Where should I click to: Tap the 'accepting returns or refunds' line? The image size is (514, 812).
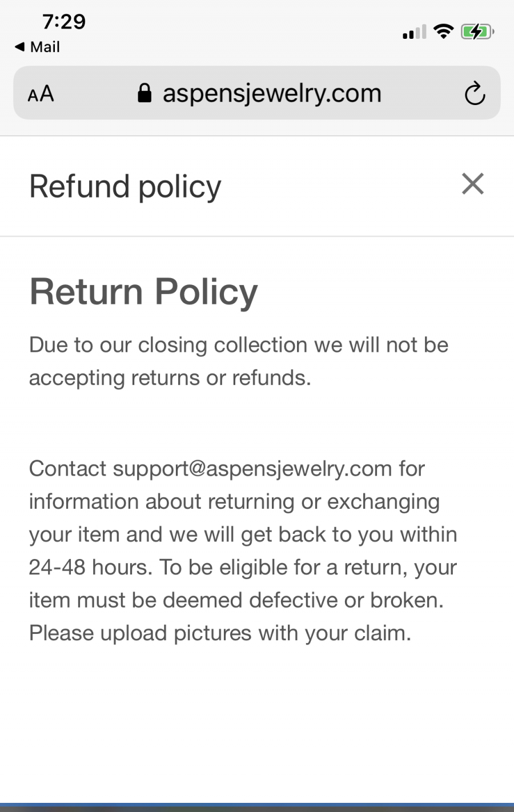170,378
